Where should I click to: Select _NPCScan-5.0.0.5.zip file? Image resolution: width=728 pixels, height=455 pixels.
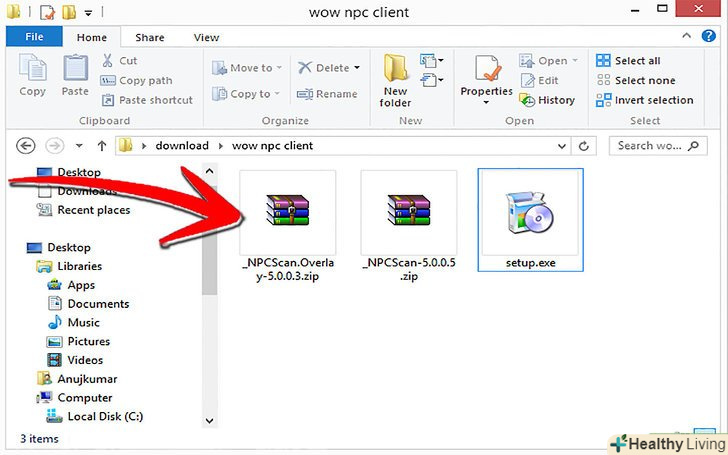[409, 226]
